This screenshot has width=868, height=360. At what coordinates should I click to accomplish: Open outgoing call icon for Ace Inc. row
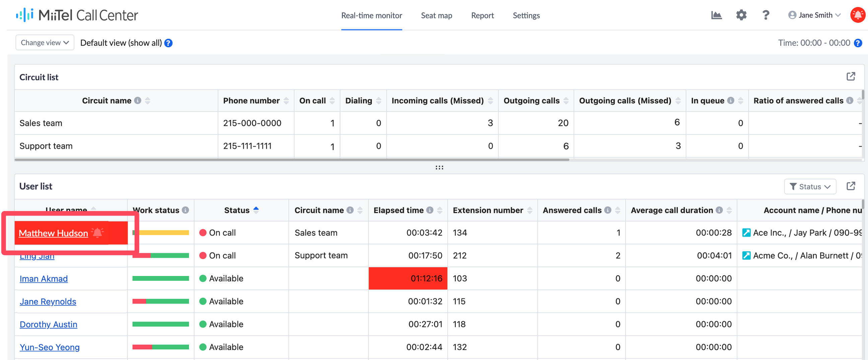[746, 233]
